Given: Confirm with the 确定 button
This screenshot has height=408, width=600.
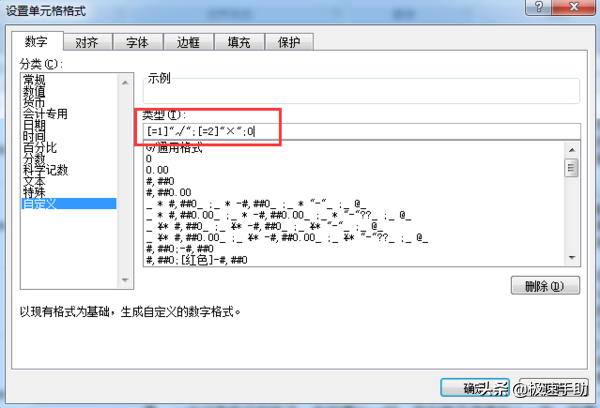Looking at the screenshot, I should [474, 388].
